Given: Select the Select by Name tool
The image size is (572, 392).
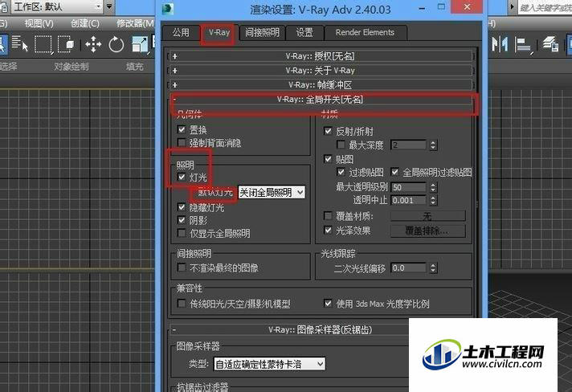Looking at the screenshot, I should tap(20, 44).
